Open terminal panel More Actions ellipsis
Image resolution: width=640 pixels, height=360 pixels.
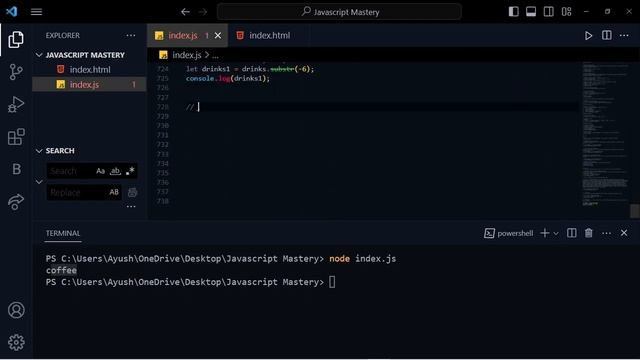click(607, 233)
